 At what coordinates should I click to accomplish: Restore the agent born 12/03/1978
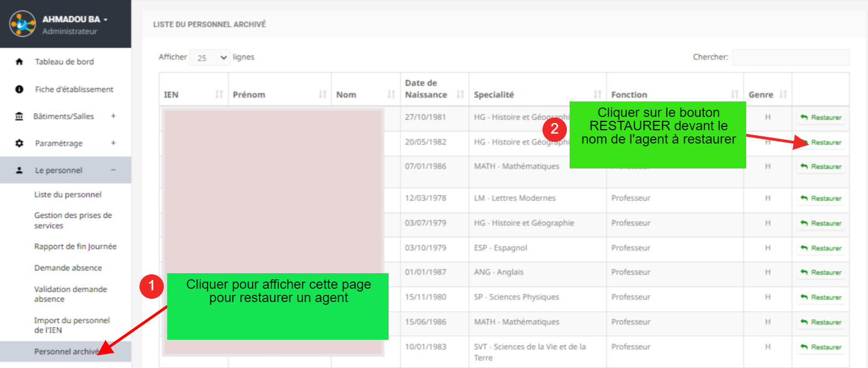tap(821, 198)
